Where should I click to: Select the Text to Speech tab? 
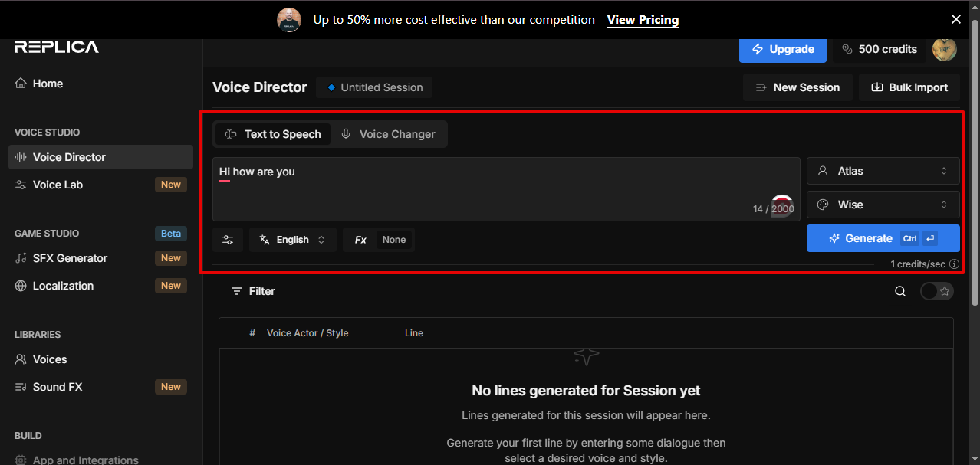(273, 134)
